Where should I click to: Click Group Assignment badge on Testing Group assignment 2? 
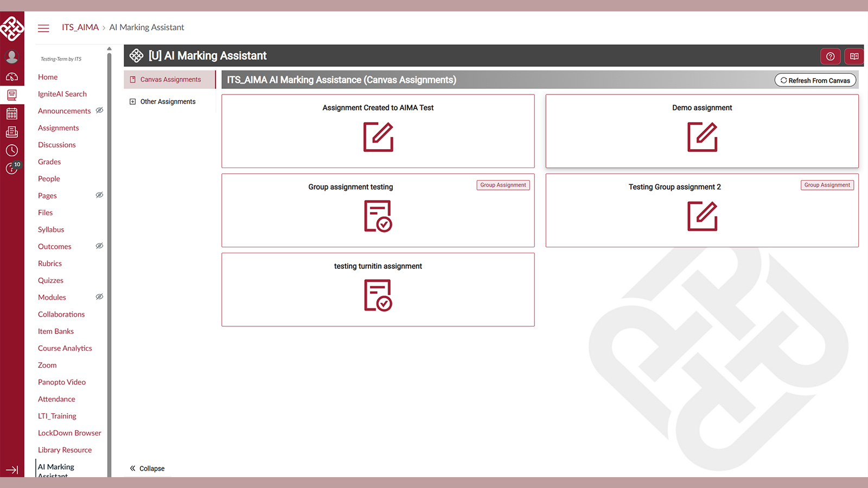[x=827, y=185]
